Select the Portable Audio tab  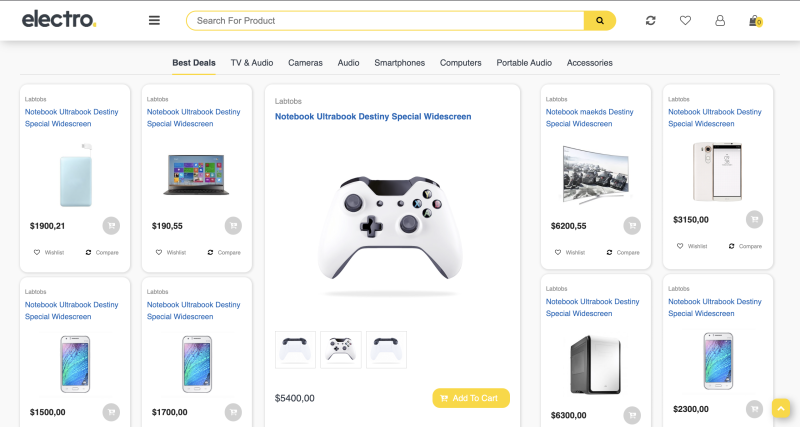524,63
